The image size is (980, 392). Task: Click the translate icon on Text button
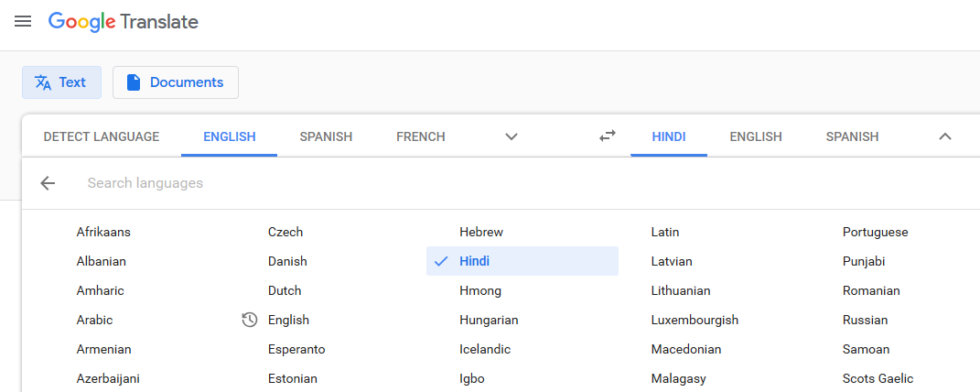click(x=43, y=82)
